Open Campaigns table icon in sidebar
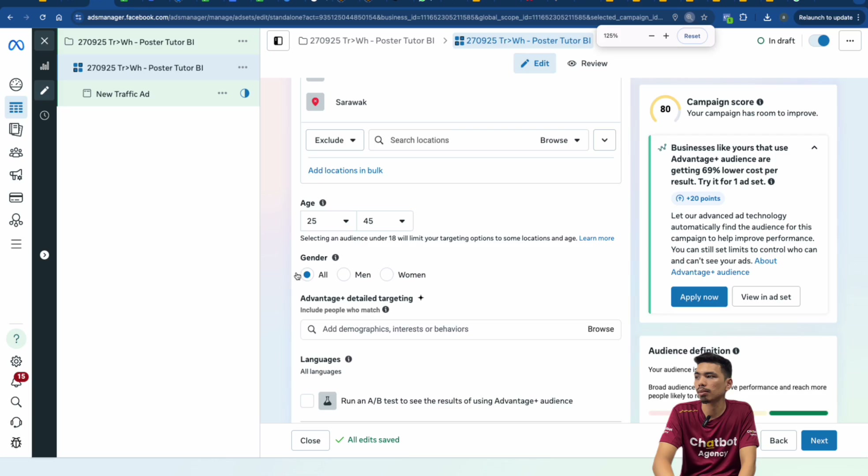Screen dimensions: 868x476 [16, 108]
